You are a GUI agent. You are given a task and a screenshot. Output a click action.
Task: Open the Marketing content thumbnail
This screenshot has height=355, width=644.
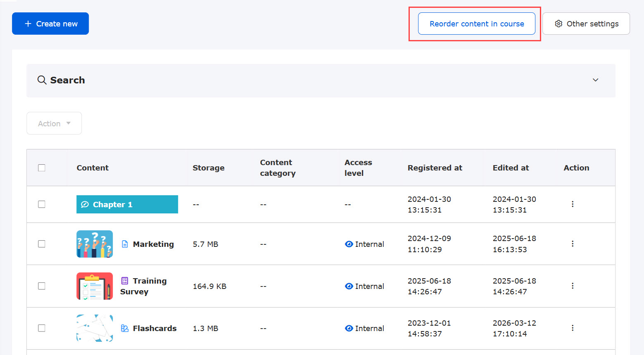point(95,244)
